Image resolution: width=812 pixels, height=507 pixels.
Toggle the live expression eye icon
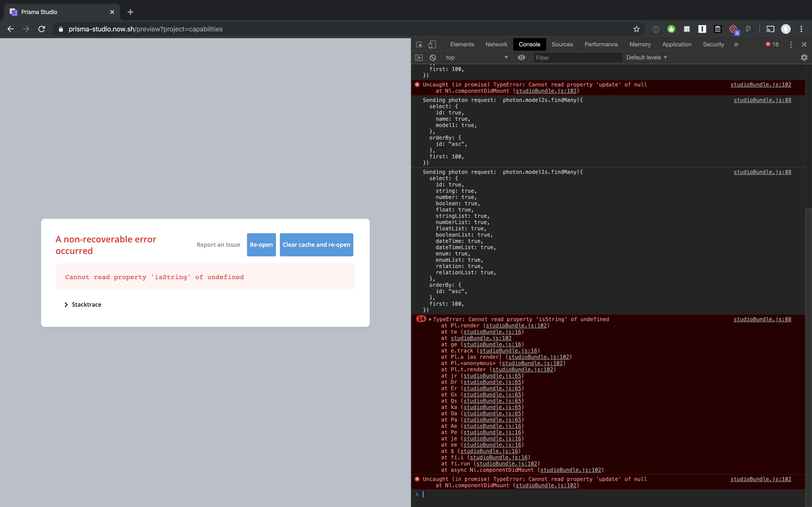coord(521,57)
